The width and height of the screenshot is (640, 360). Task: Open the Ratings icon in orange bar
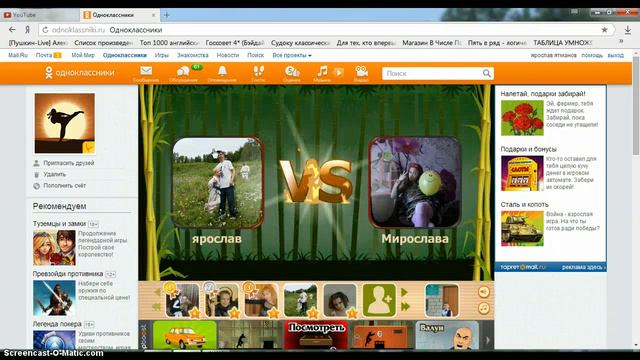(x=292, y=73)
